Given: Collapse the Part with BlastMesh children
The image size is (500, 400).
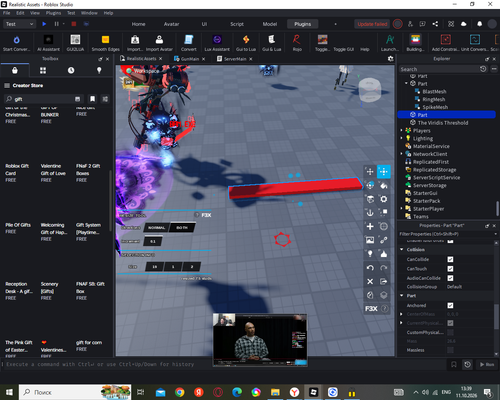Looking at the screenshot, I should tap(406, 83).
